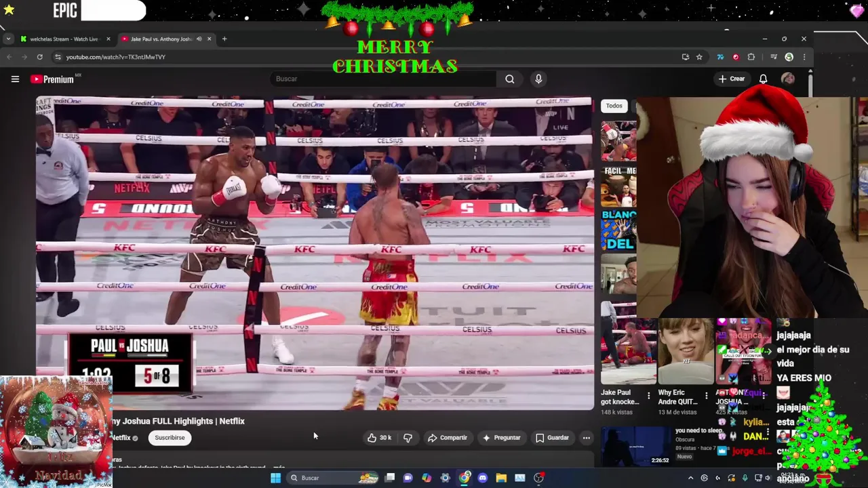Like the video with 30 k likes
The width and height of the screenshot is (868, 488).
coord(379,438)
